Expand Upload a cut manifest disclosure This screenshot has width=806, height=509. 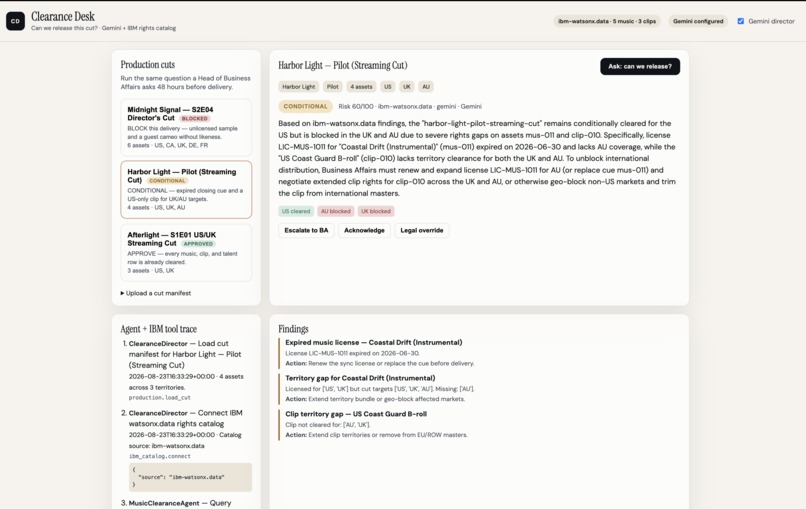pyautogui.click(x=156, y=293)
